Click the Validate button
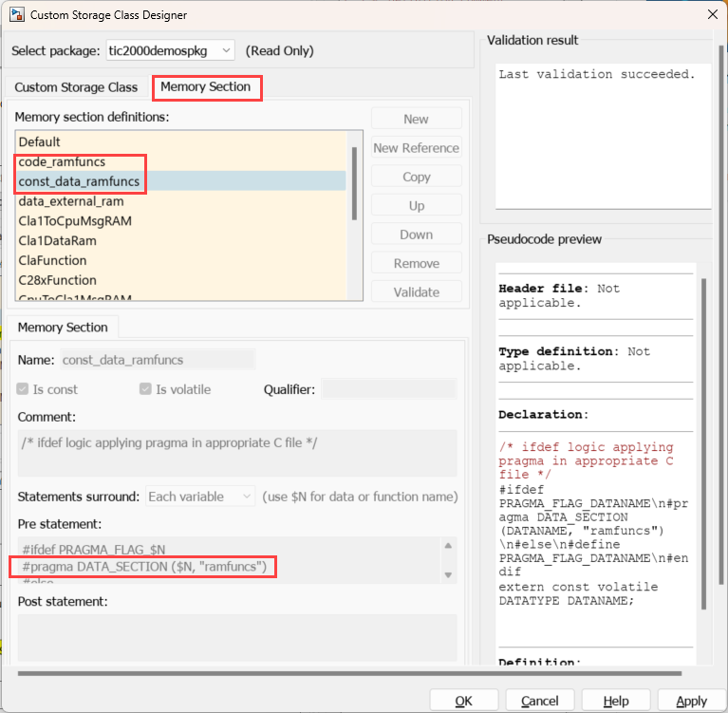 (x=416, y=292)
